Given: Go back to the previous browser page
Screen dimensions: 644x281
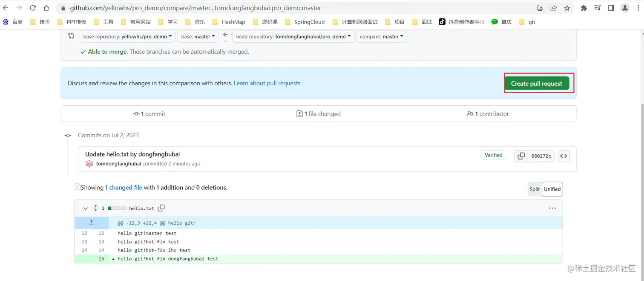Looking at the screenshot, I should 6,8.
